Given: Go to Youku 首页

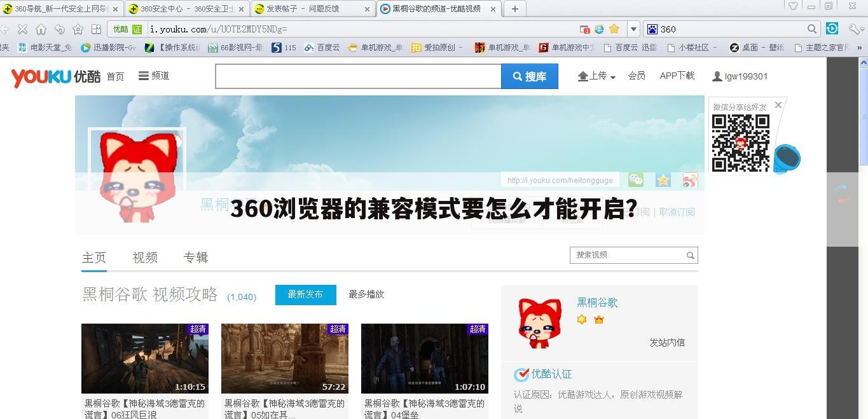Looking at the screenshot, I should point(116,76).
